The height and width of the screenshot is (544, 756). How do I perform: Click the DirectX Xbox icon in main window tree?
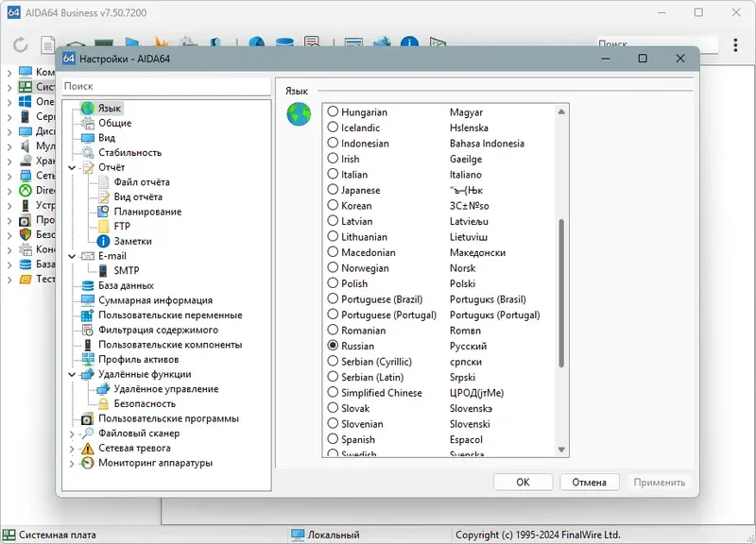click(26, 191)
